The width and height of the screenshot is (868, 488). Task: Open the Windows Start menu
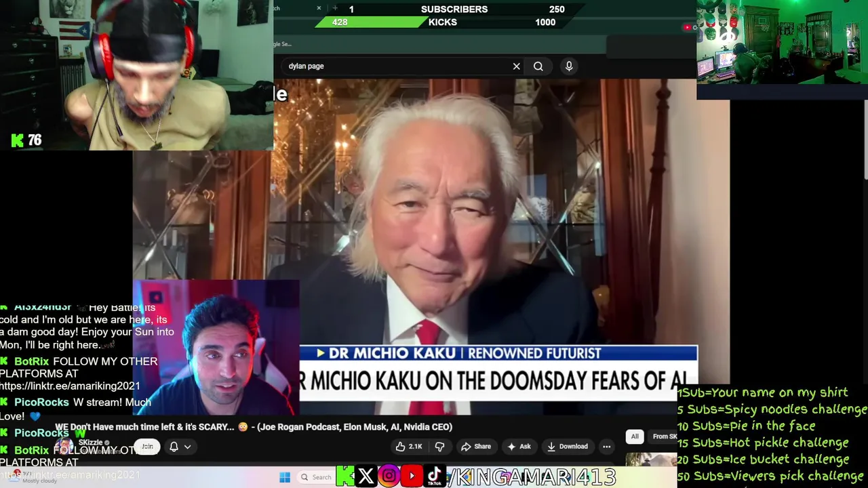coord(285,477)
